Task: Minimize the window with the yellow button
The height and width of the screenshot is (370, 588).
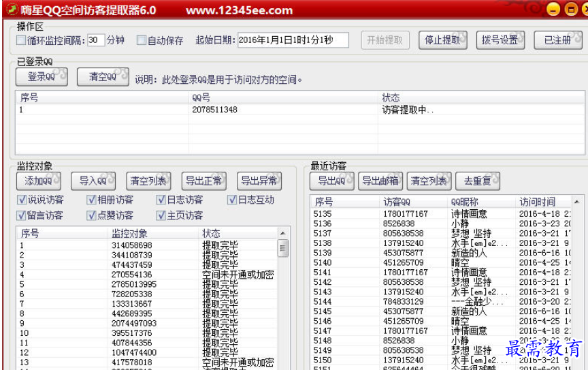Action: click(553, 9)
